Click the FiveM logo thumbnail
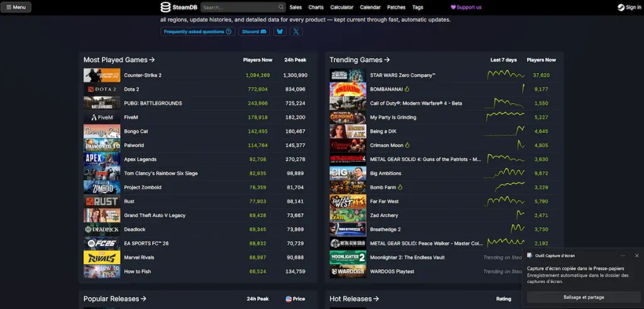 (102, 117)
